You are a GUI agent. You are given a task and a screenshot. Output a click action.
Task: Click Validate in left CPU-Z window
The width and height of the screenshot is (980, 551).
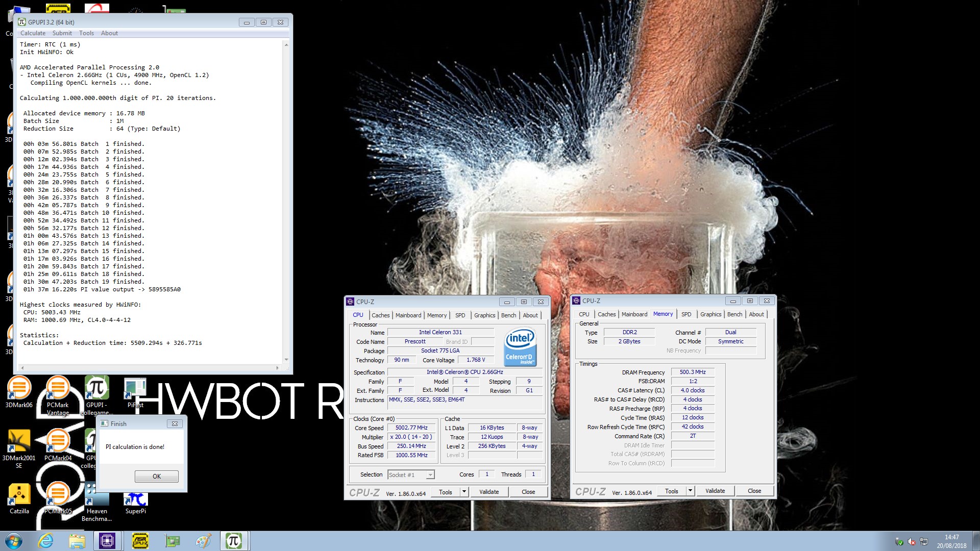click(489, 492)
